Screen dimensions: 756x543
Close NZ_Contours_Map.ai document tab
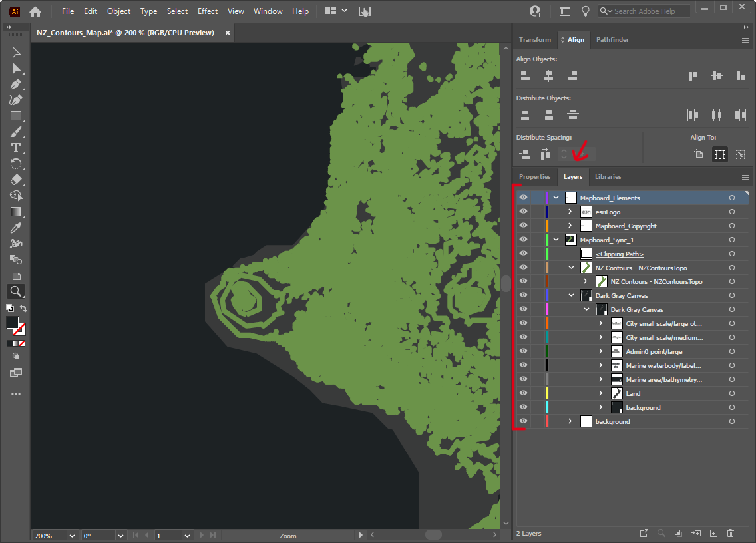[x=228, y=33]
